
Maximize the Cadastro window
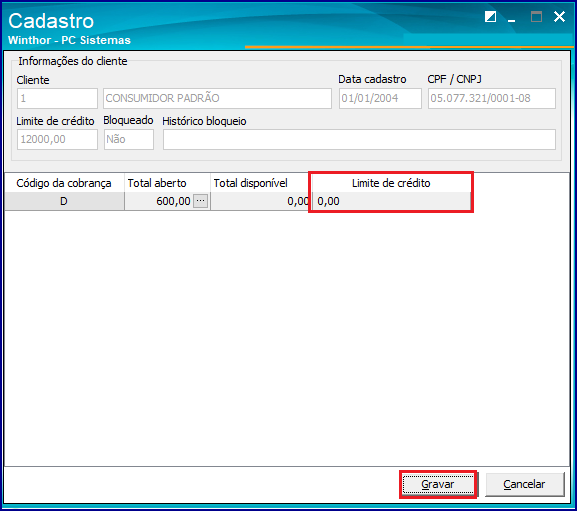coord(536,17)
